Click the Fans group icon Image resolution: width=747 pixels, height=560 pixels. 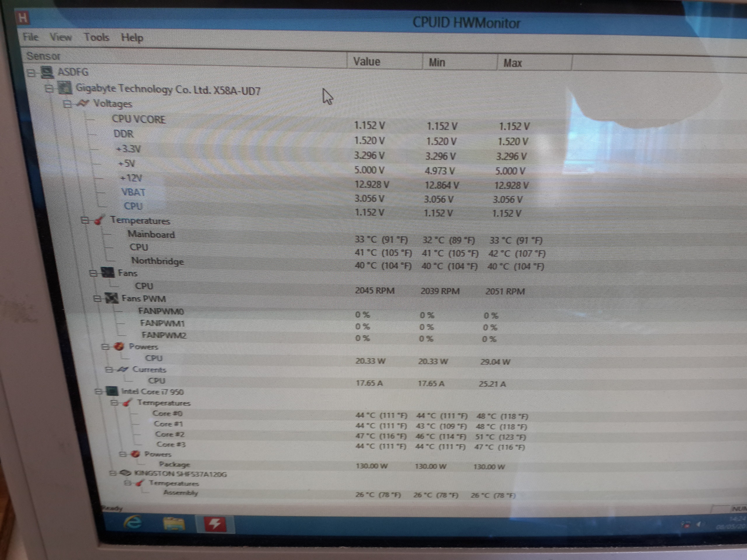point(107,273)
